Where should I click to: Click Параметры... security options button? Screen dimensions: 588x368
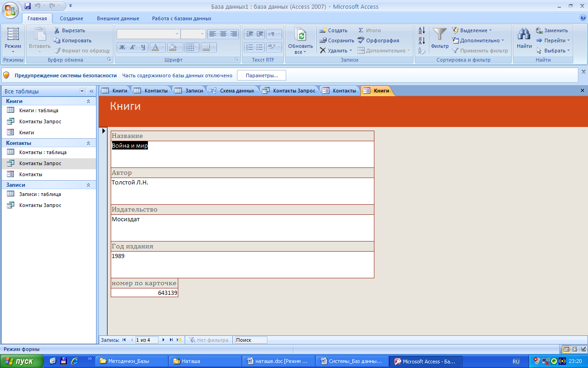pos(261,75)
